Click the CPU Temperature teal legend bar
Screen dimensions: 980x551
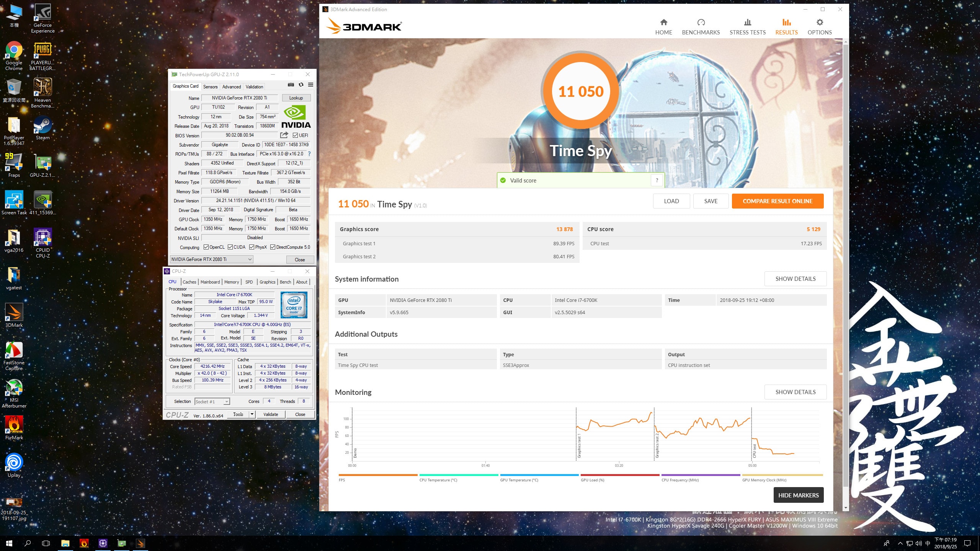point(459,475)
